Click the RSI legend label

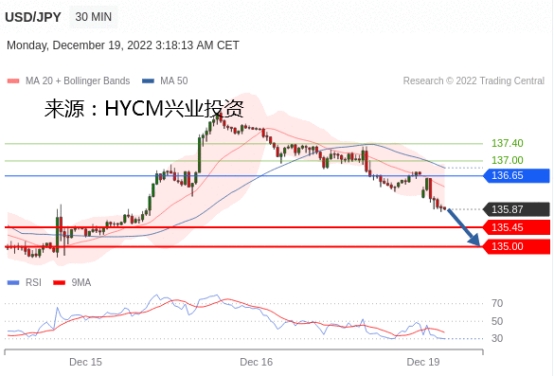click(33, 283)
